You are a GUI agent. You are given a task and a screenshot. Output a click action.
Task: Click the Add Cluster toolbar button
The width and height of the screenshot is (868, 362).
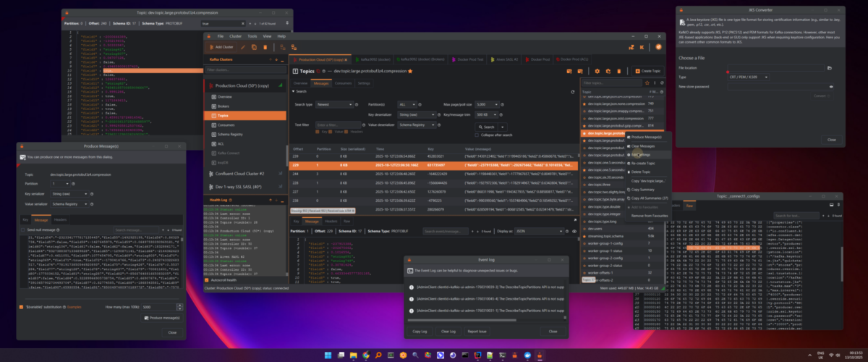click(221, 47)
